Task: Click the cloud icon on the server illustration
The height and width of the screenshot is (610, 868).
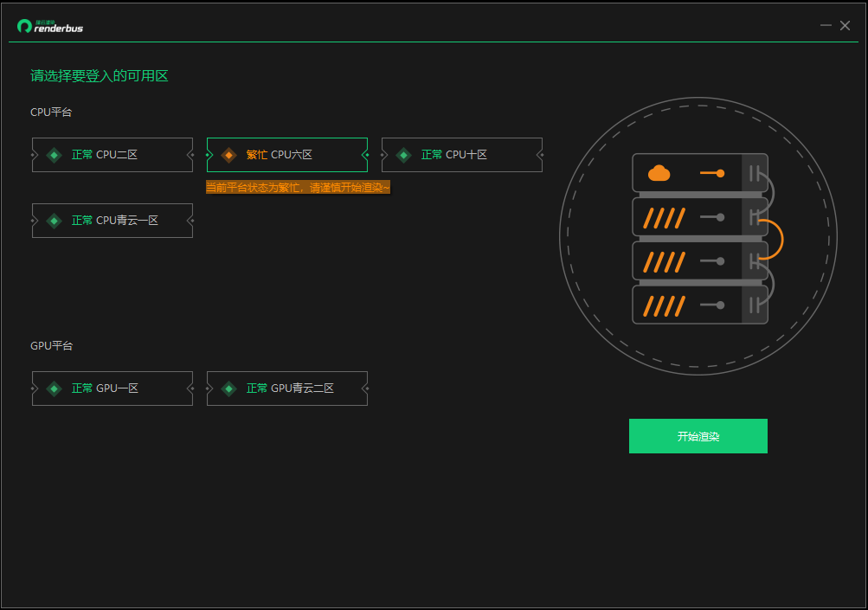Action: [x=659, y=173]
